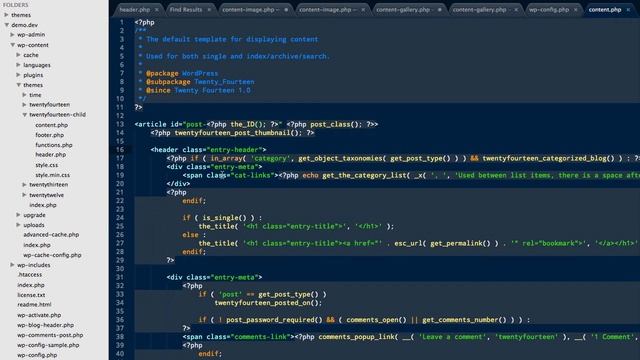Collapse the wp-content folder
640x360 pixels.
[12, 45]
